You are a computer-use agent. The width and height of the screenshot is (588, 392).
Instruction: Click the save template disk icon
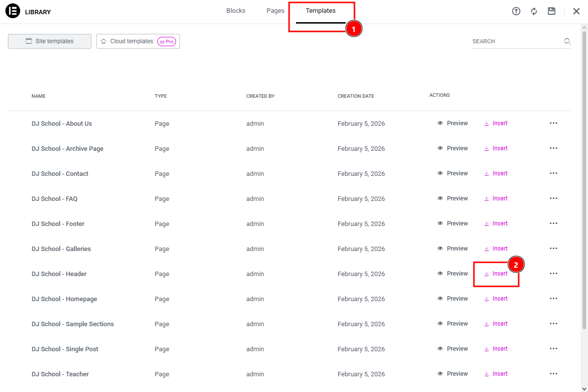551,11
